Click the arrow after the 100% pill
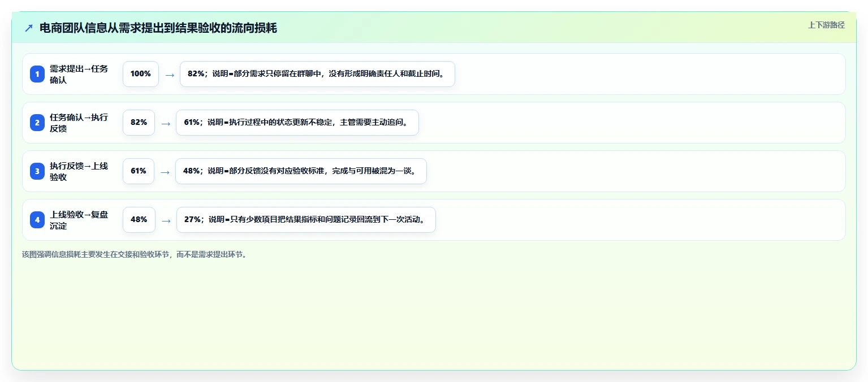Viewport: 868px width, 382px height. [x=170, y=75]
